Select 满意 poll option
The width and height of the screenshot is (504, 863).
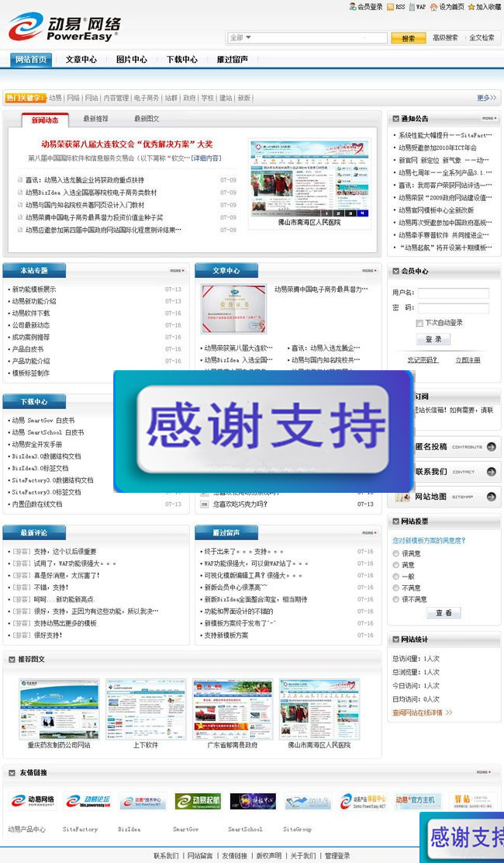(395, 565)
